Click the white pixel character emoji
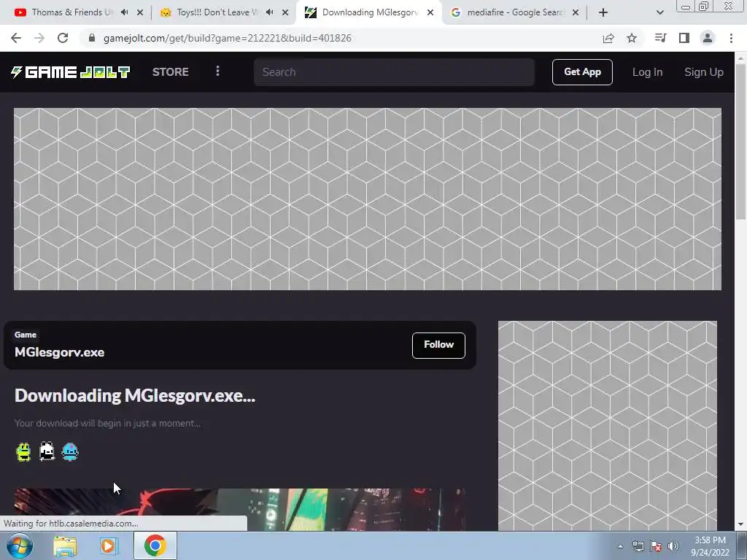 (x=47, y=451)
